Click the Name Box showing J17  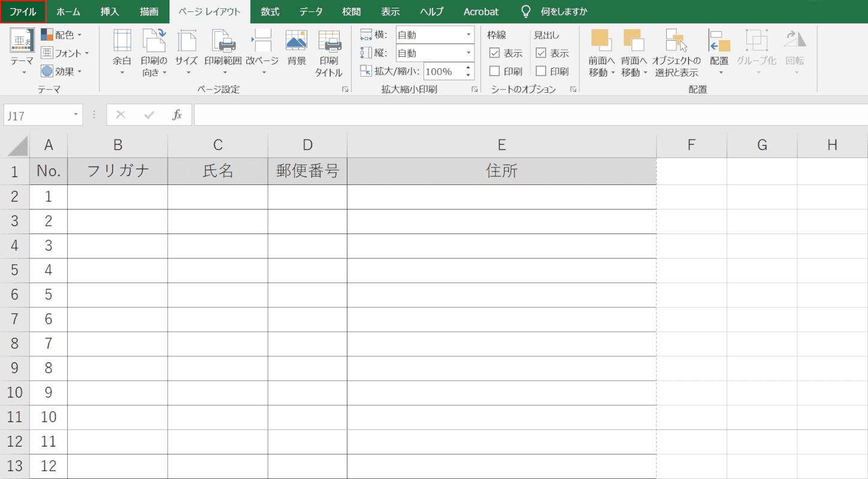37,115
